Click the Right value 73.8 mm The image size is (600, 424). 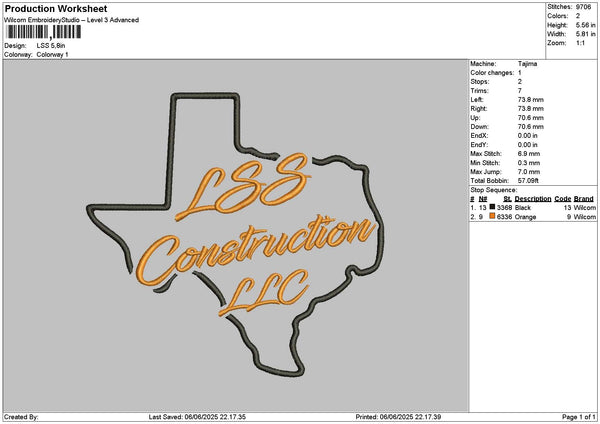[x=530, y=109]
